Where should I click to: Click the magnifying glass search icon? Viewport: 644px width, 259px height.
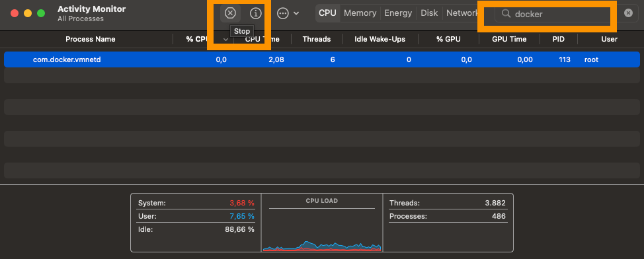(x=506, y=14)
